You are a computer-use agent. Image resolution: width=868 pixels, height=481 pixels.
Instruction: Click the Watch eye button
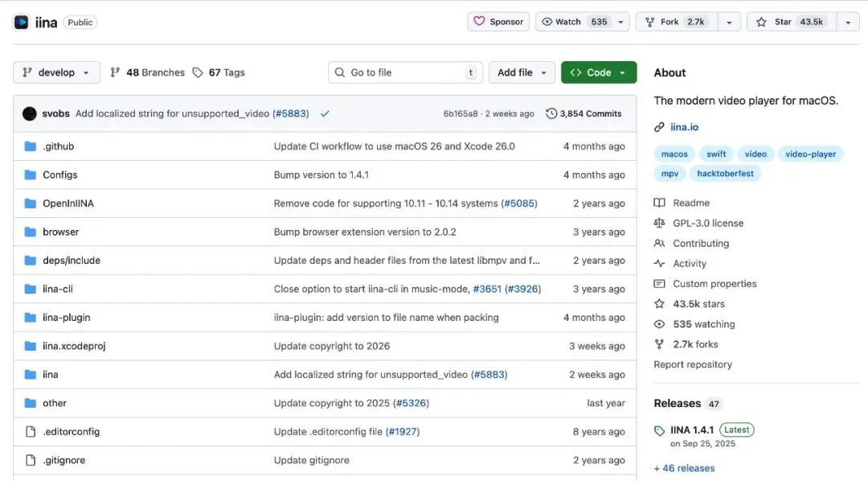point(574,22)
